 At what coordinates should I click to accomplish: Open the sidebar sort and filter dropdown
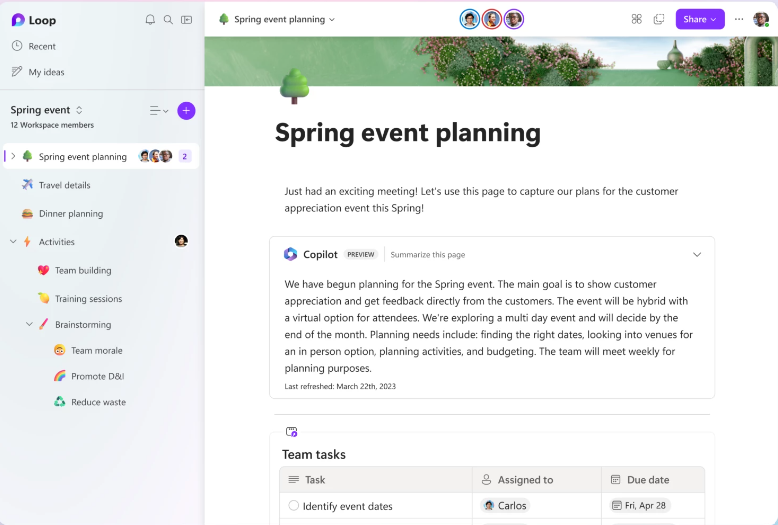click(159, 111)
